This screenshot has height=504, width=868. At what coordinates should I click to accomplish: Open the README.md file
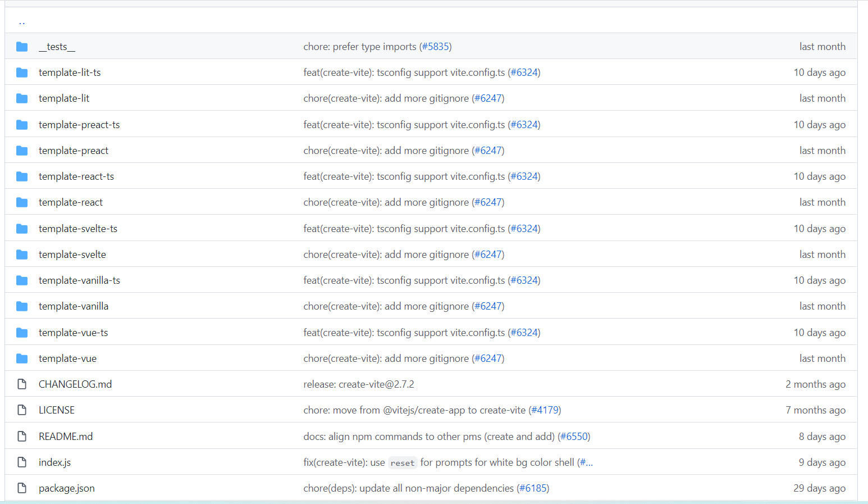(66, 437)
